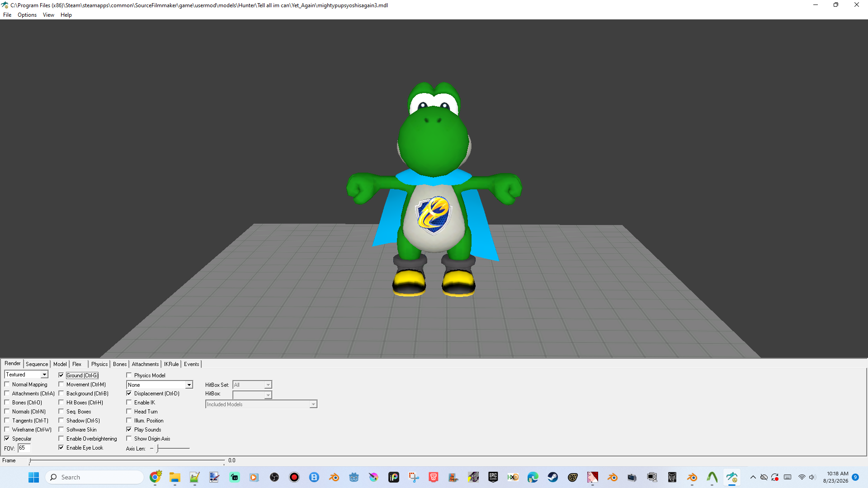Screen dimensions: 868x488
Task: Show hidden system tray icons
Action: (x=753, y=477)
